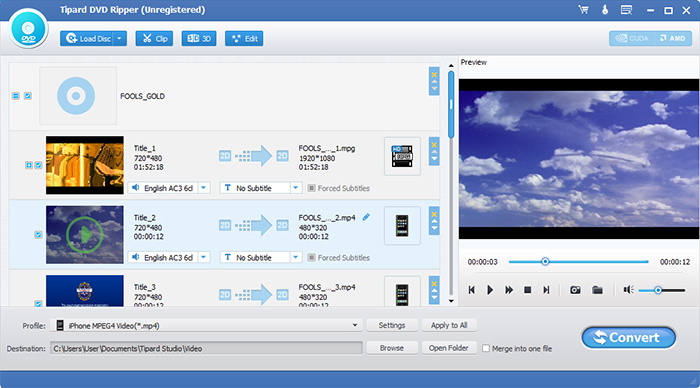Image resolution: width=700 pixels, height=388 pixels.
Task: Open Title_2 subtitle dropdown
Action: point(296,258)
